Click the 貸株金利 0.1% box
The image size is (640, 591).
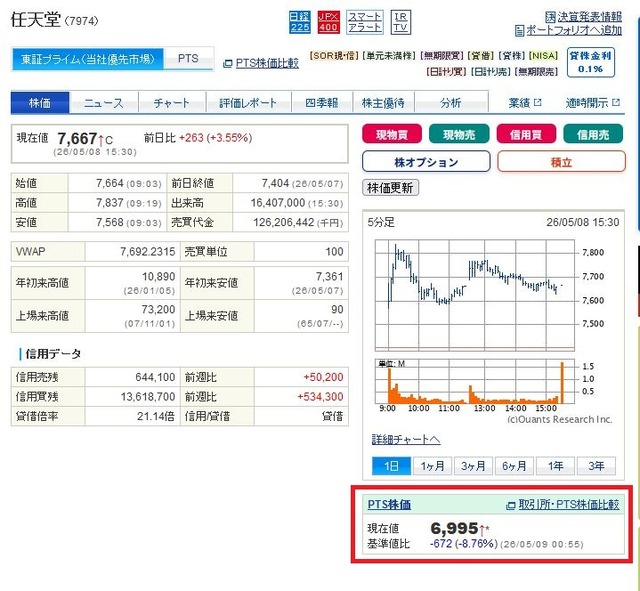[x=590, y=62]
